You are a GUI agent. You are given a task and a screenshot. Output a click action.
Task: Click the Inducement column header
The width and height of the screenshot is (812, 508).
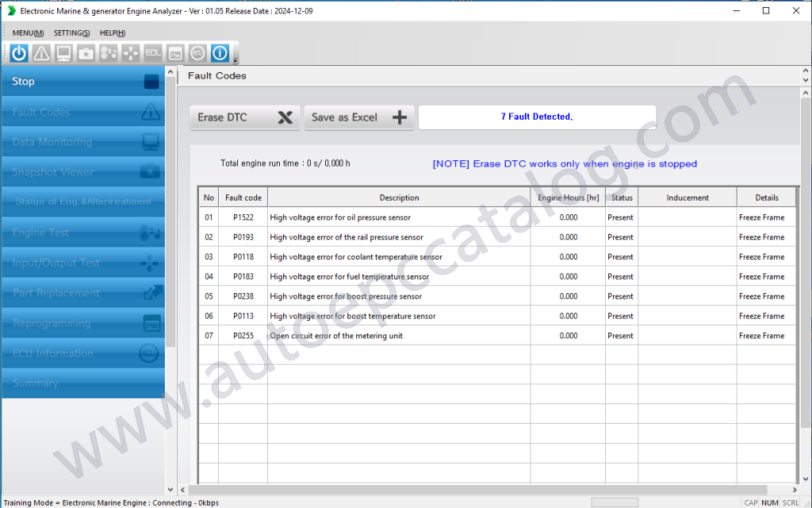pos(688,198)
